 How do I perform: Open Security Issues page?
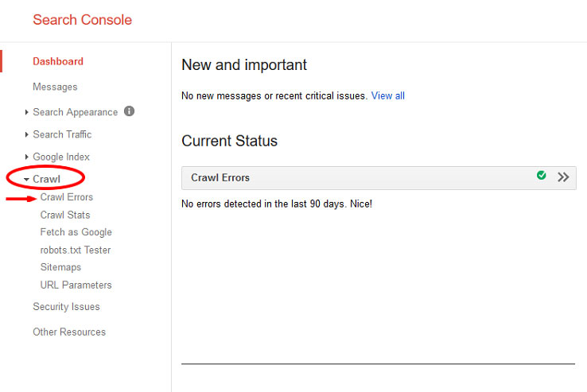[66, 307]
